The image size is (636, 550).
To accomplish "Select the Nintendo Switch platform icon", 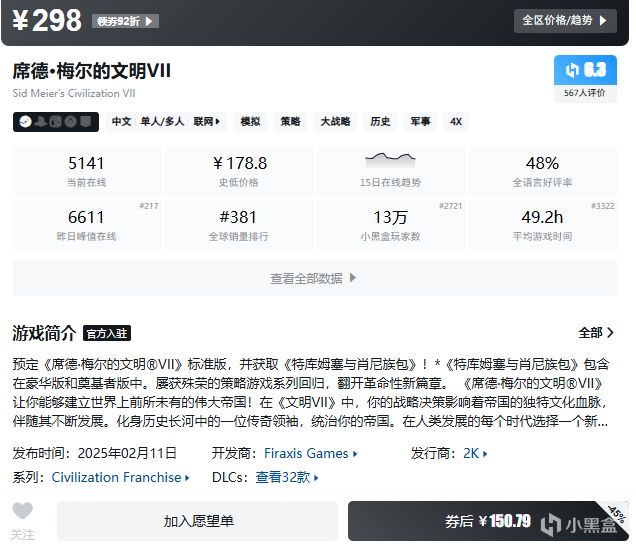I will click(x=56, y=121).
